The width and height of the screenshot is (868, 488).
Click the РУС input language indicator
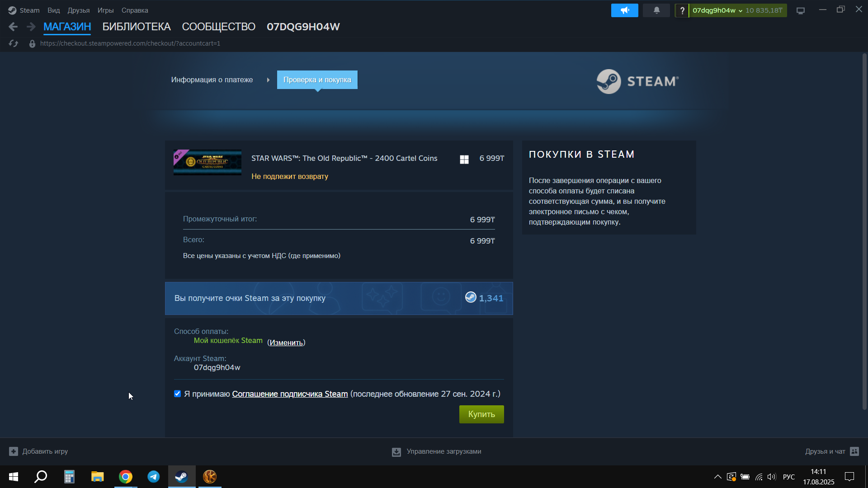(788, 477)
